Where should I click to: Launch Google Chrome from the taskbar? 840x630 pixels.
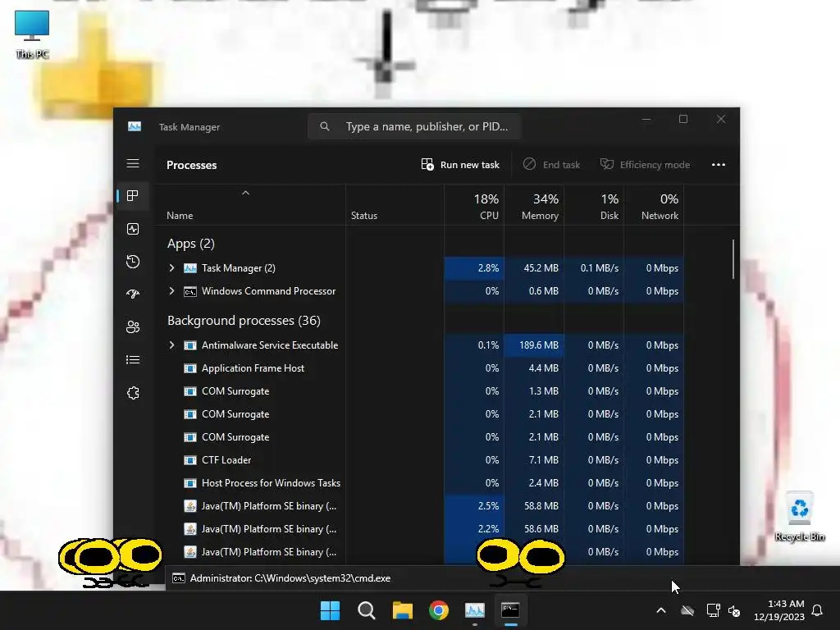click(x=439, y=610)
